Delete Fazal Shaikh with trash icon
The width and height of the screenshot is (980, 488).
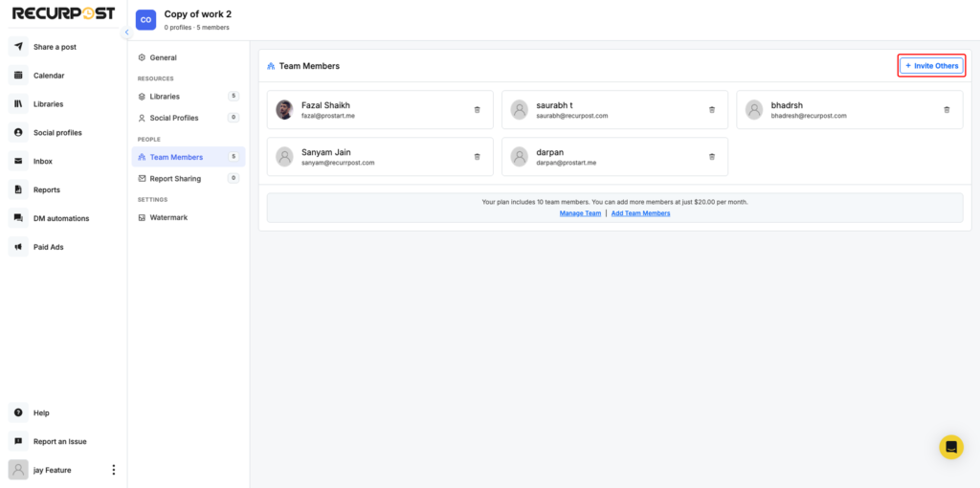click(x=477, y=110)
